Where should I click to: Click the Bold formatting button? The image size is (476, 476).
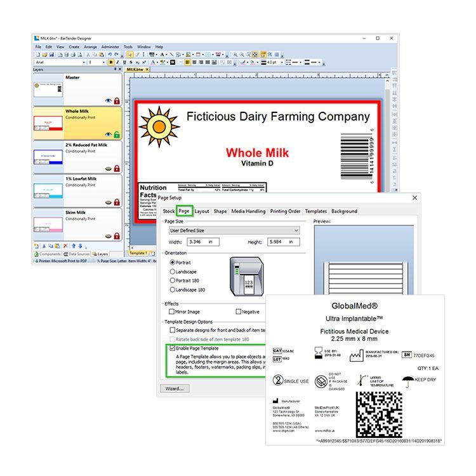[110, 62]
